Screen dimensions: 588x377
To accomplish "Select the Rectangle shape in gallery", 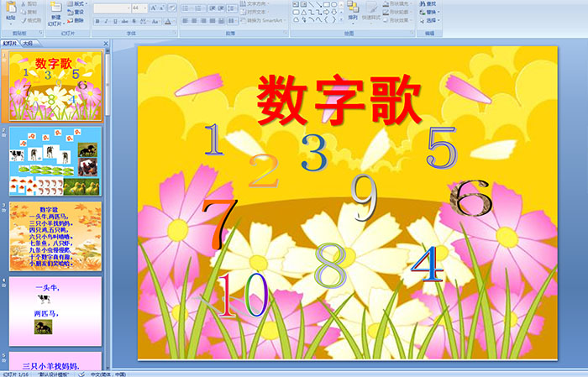I will point(326,4).
